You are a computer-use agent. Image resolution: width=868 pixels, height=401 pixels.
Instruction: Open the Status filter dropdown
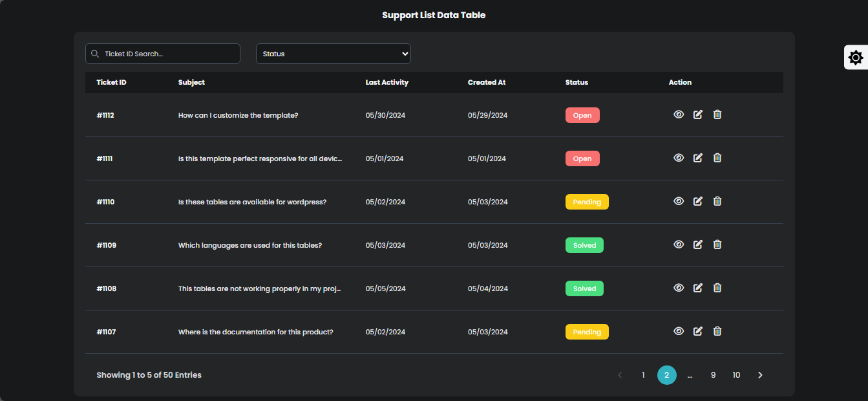(333, 54)
